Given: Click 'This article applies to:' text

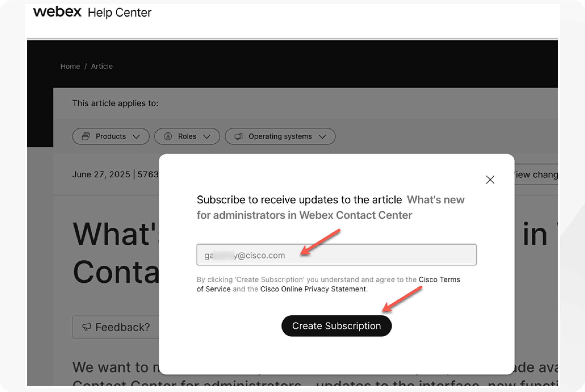Looking at the screenshot, I should coord(115,103).
